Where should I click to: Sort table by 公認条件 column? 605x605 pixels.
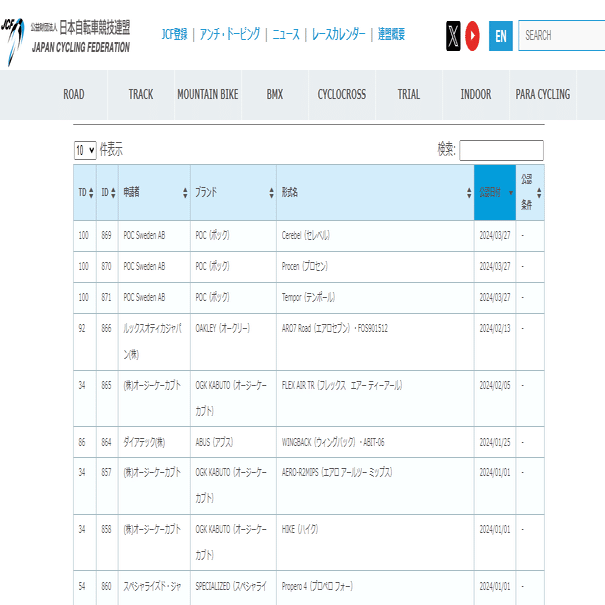pyautogui.click(x=530, y=193)
